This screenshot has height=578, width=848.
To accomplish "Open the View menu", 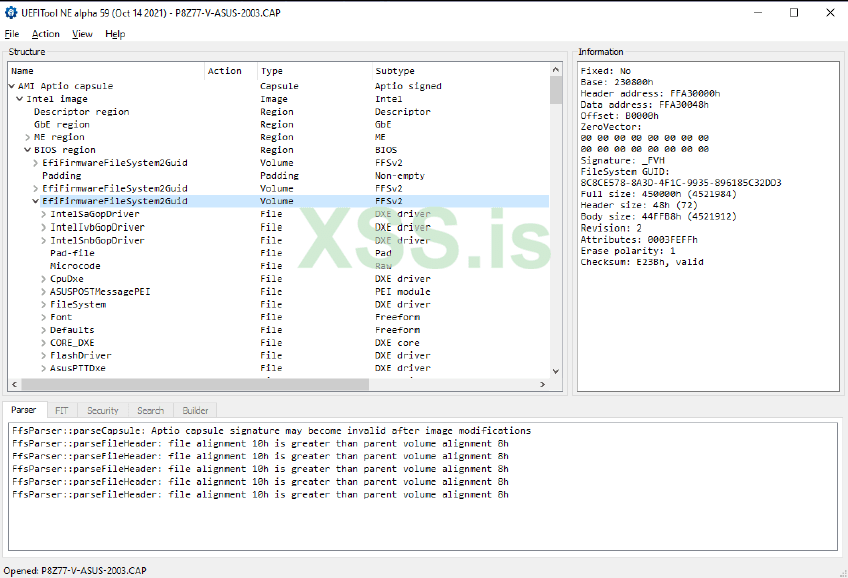I will click(82, 34).
